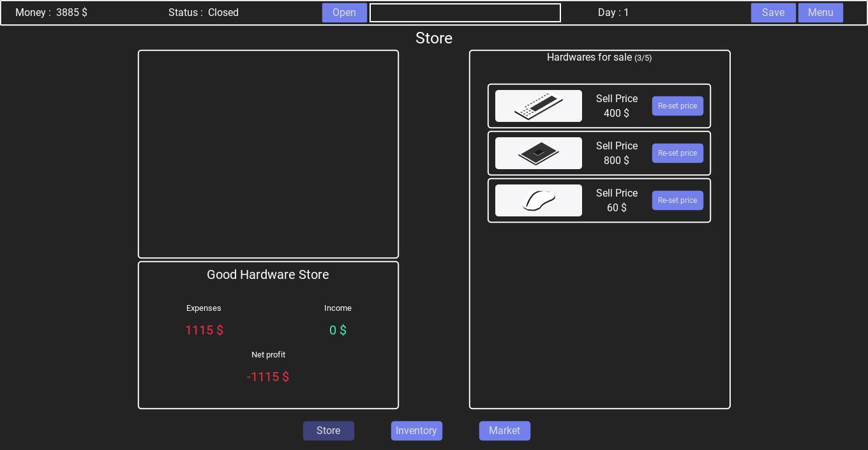
Task: Go to the Market tab
Action: tap(504, 431)
